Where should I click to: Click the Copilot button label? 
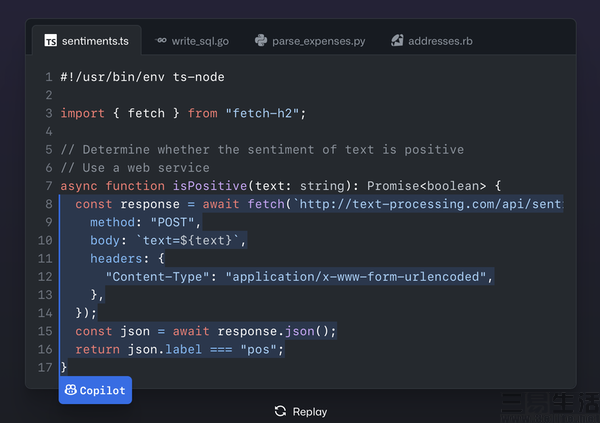102,390
